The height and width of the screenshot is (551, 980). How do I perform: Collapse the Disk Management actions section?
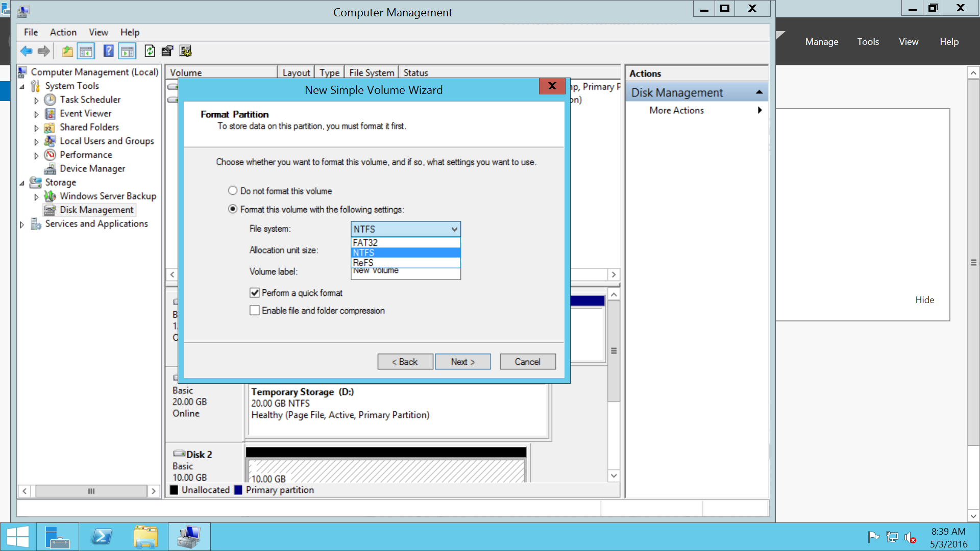point(759,92)
